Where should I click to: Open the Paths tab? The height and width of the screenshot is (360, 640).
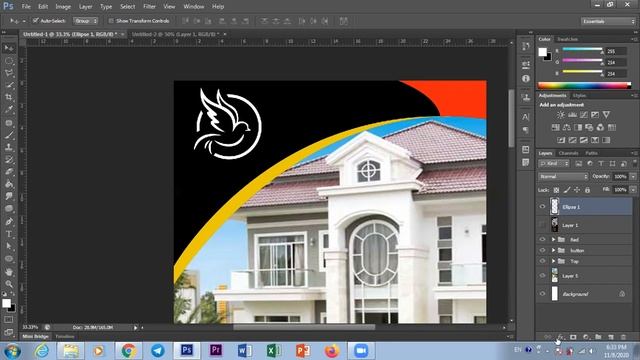click(591, 153)
